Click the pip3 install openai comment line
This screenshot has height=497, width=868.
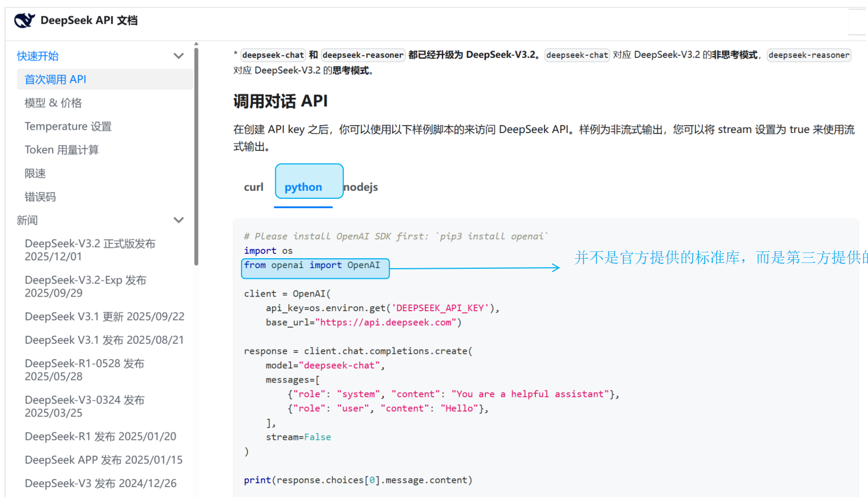pos(396,237)
